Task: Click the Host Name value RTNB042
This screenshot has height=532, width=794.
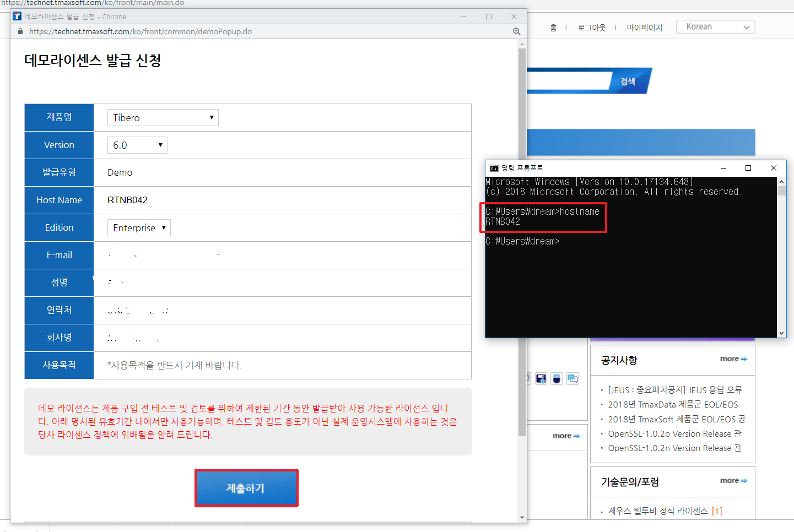Action: click(x=127, y=200)
